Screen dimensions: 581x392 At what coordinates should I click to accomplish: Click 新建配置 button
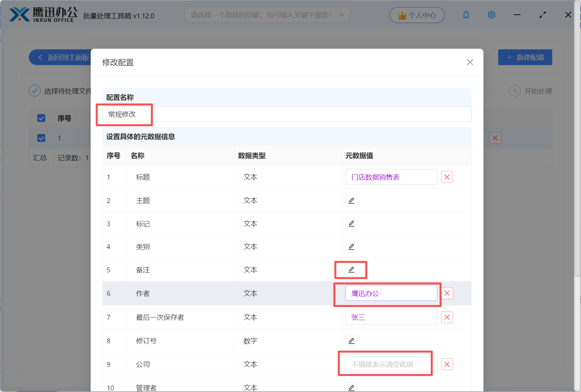[x=525, y=58]
